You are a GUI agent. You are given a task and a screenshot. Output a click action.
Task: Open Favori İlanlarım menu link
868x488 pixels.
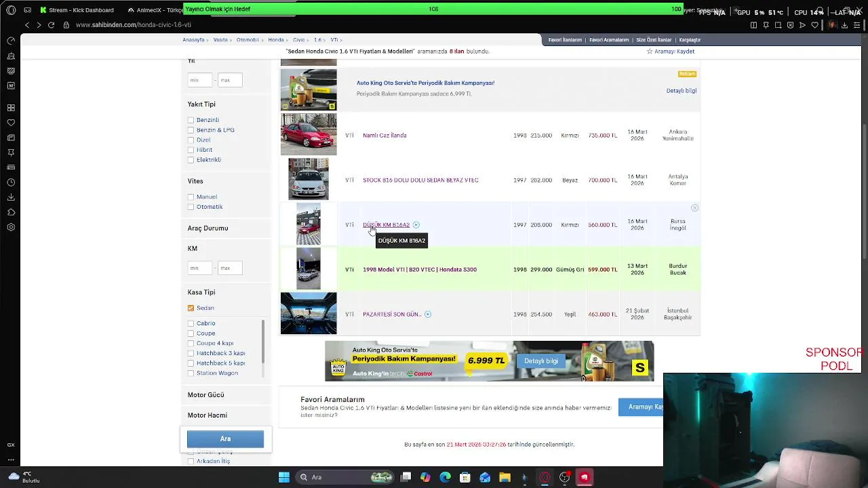click(565, 40)
